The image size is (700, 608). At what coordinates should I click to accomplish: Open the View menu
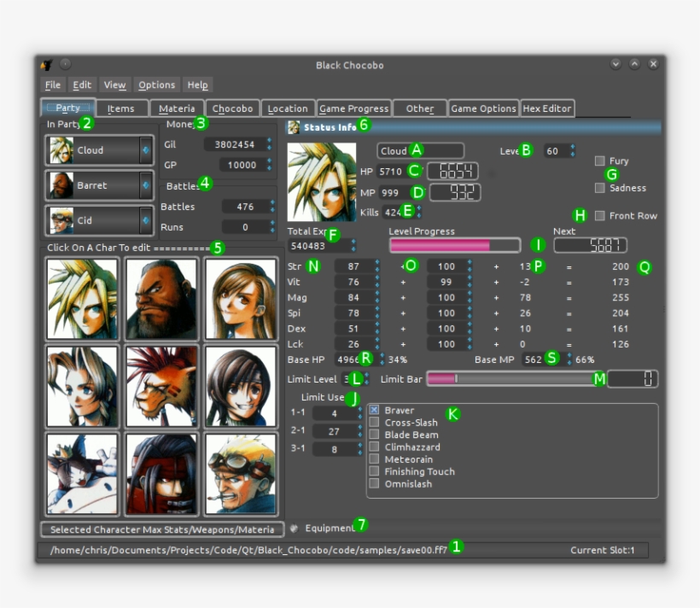pyautogui.click(x=114, y=85)
